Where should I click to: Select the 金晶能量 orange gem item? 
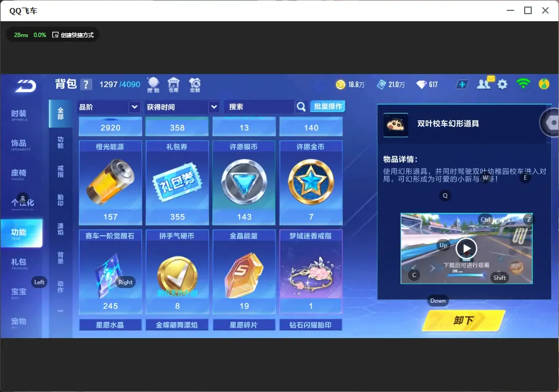tap(244, 272)
